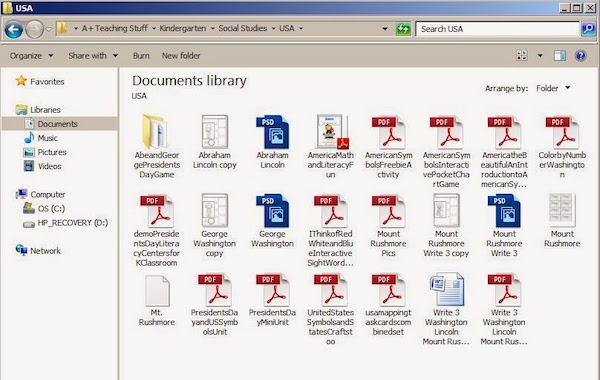Click the search magnifier button
Viewport: 600px width, 380px height.
pyautogui.click(x=588, y=29)
